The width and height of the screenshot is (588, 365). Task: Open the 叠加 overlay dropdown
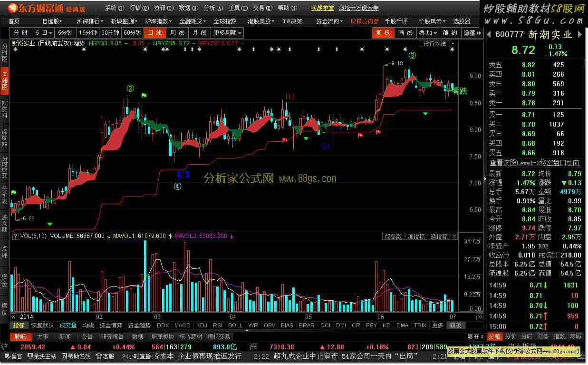(x=428, y=33)
